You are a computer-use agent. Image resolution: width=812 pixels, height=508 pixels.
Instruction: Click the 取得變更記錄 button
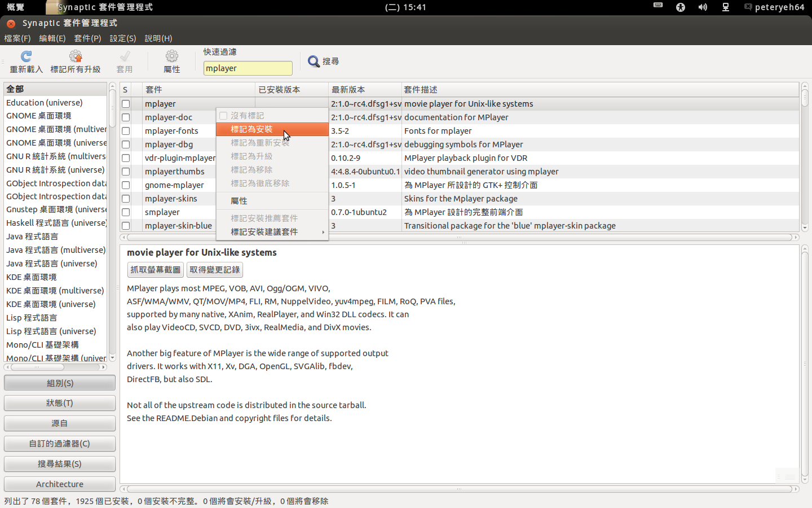click(x=215, y=270)
